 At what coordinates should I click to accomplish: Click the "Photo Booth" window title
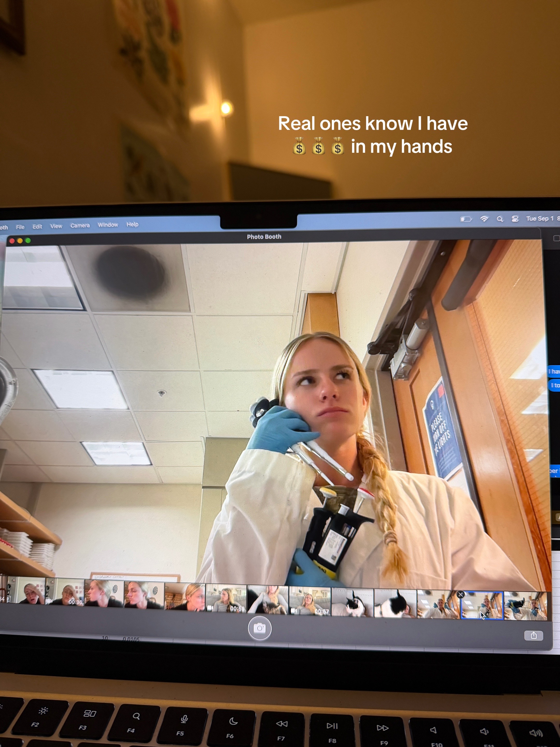264,237
